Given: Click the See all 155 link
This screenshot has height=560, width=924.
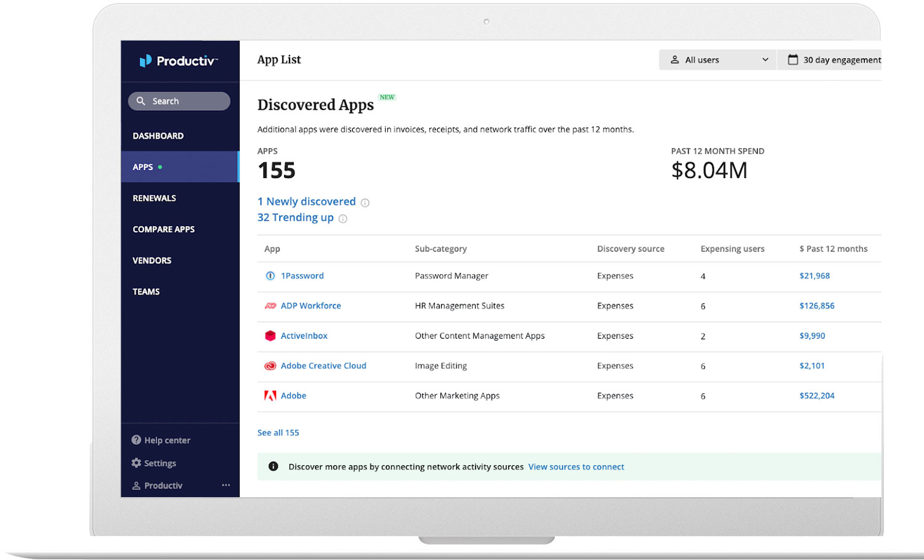Looking at the screenshot, I should (x=278, y=432).
